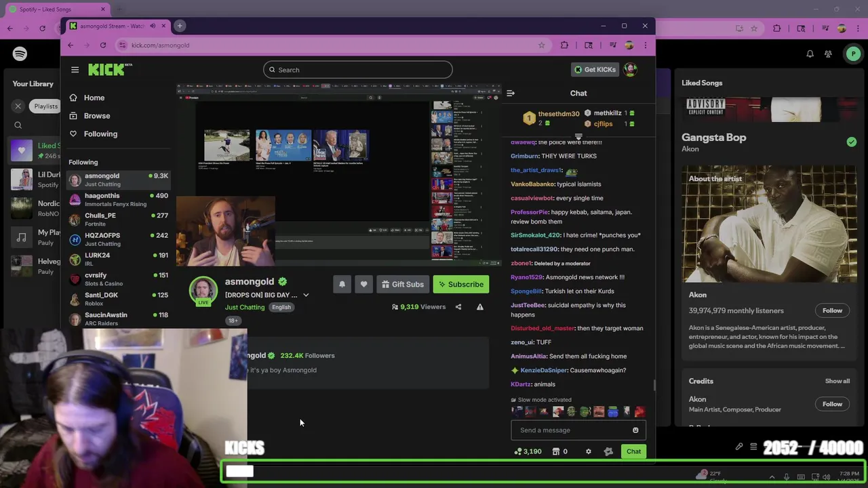
Task: Toggle the Playlists filter chip
Action: (45, 106)
